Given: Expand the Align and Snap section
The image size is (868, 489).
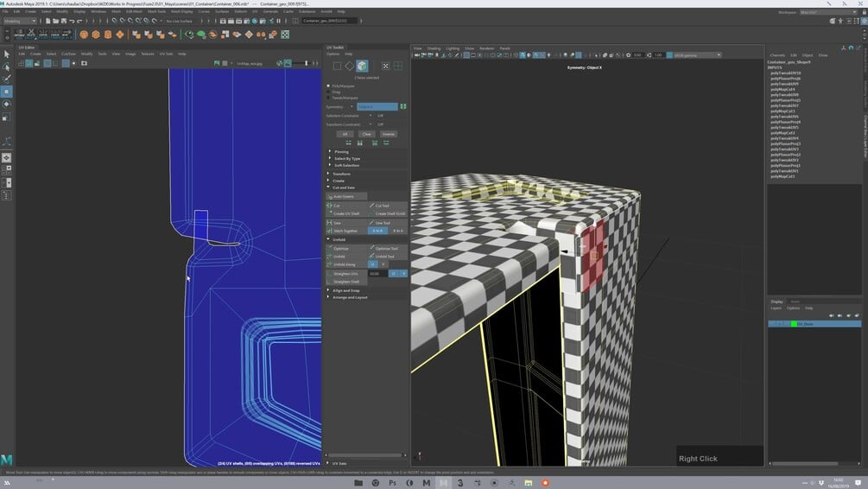Looking at the screenshot, I should tap(345, 290).
